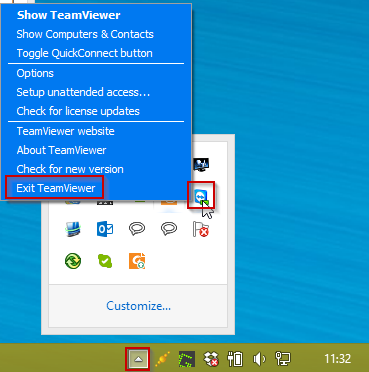Image resolution: width=369 pixels, height=372 pixels.
Task: Click the orange document update tray icon
Action: pyautogui.click(x=137, y=261)
